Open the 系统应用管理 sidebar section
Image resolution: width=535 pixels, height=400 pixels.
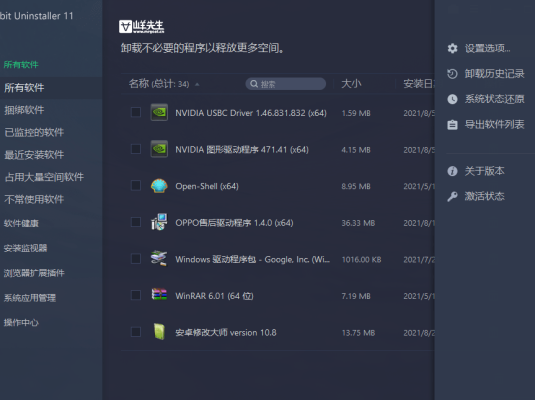click(x=30, y=298)
